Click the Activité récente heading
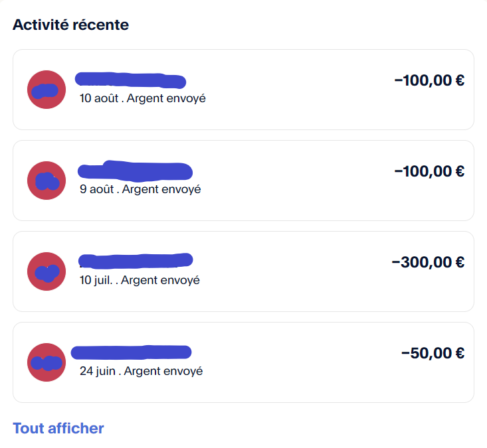 (x=71, y=25)
